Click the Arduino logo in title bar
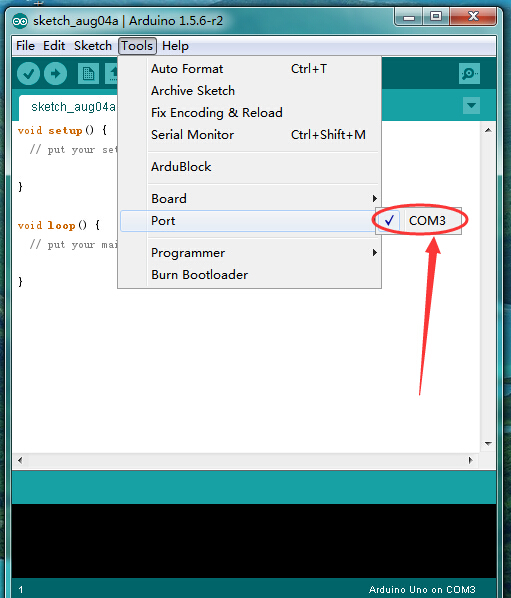The height and width of the screenshot is (598, 511). (x=19, y=21)
